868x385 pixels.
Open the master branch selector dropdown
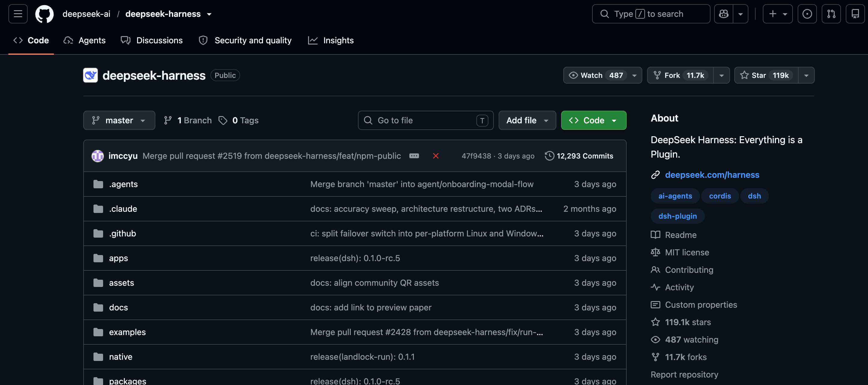(119, 120)
